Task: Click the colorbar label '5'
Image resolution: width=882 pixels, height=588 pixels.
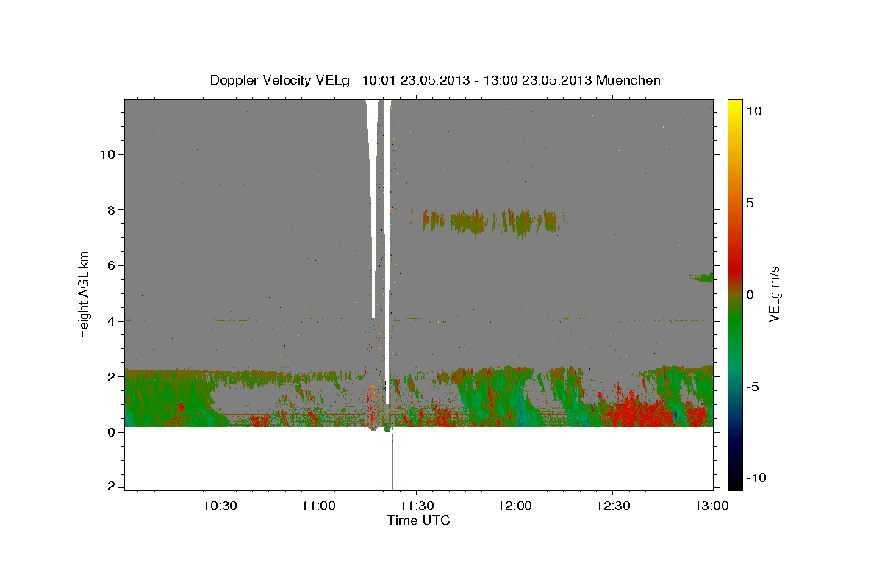Action: point(750,203)
